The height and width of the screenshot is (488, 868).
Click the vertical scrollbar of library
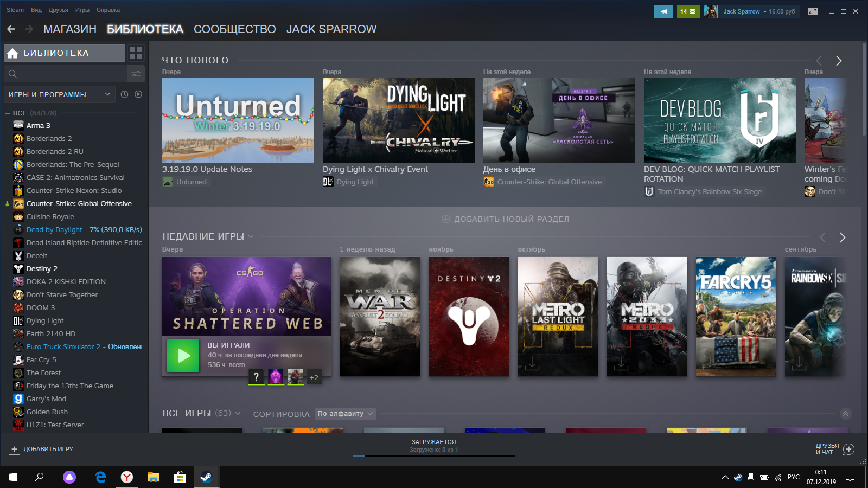click(865, 89)
